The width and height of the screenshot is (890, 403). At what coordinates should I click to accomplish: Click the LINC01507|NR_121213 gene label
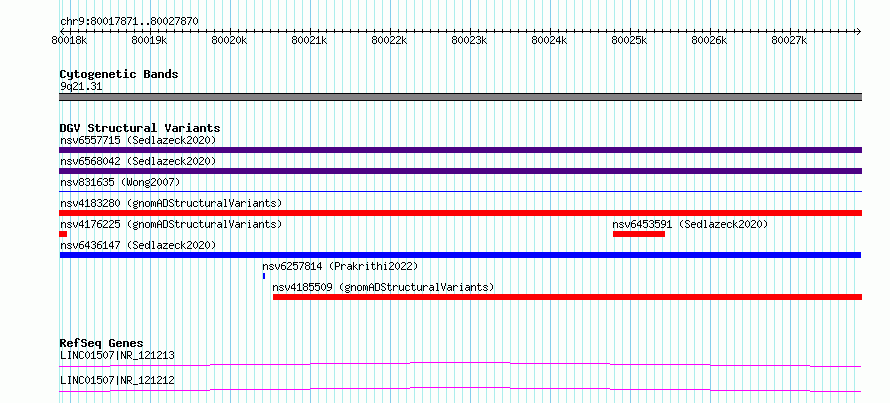(x=117, y=356)
